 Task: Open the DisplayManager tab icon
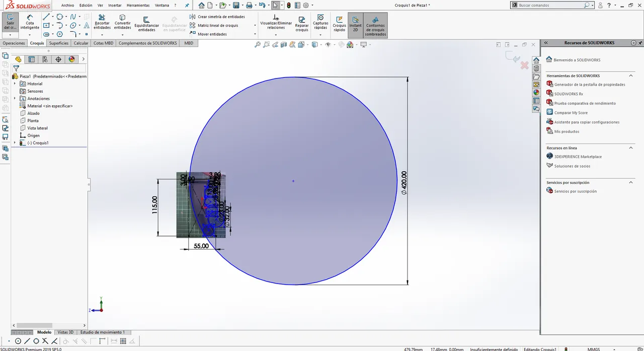click(x=71, y=59)
